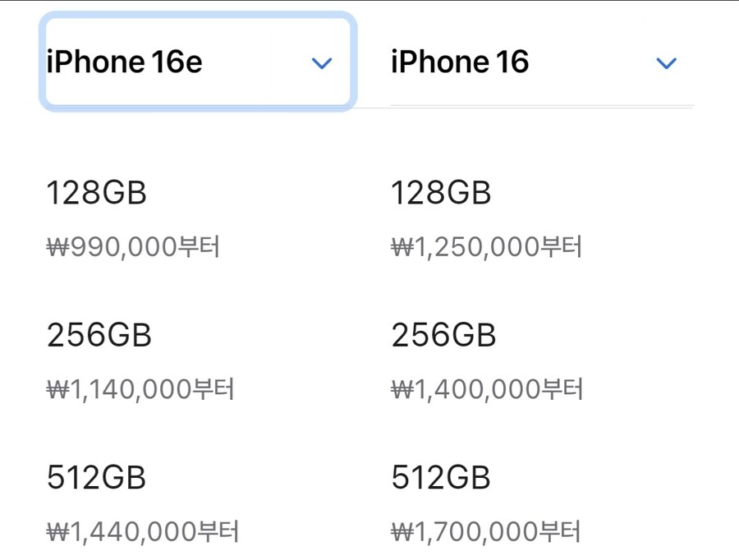Click the ₩ symbol before 990,000

click(x=58, y=247)
